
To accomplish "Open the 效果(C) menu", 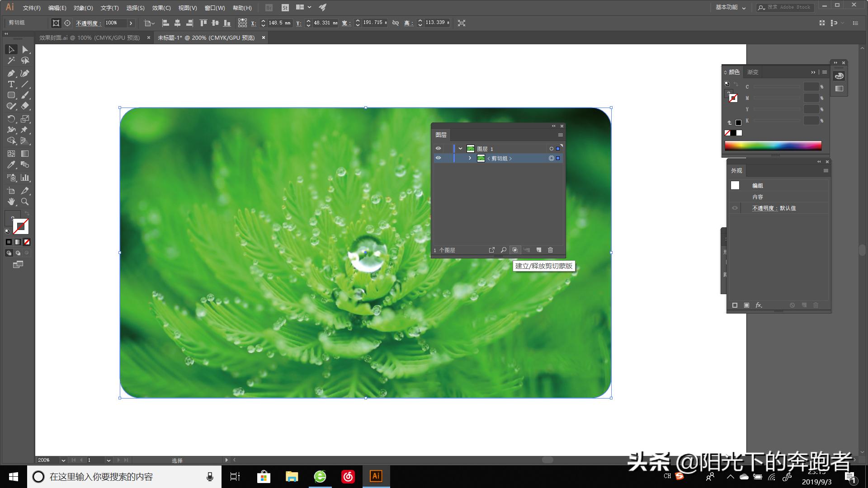I will 160,8.
